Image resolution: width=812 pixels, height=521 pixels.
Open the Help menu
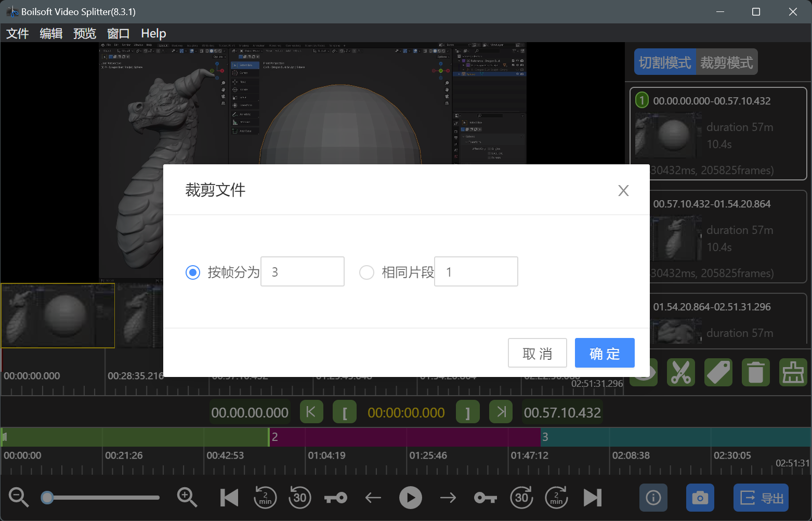[153, 33]
